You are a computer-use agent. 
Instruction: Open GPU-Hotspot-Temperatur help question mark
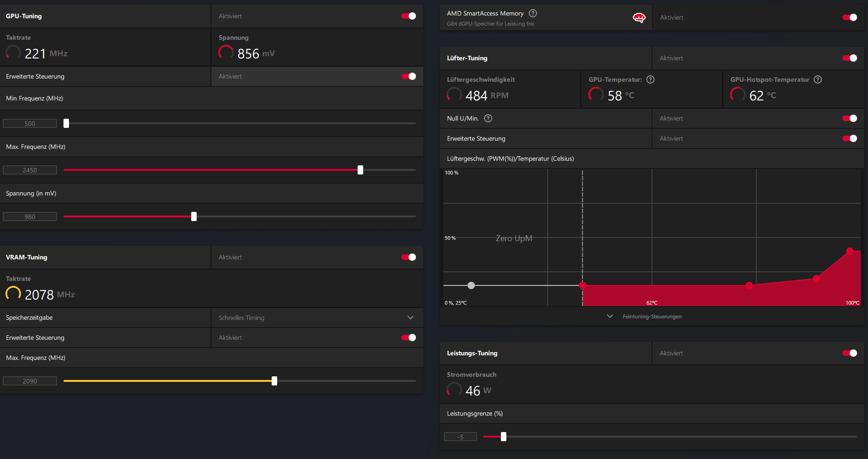click(x=818, y=79)
